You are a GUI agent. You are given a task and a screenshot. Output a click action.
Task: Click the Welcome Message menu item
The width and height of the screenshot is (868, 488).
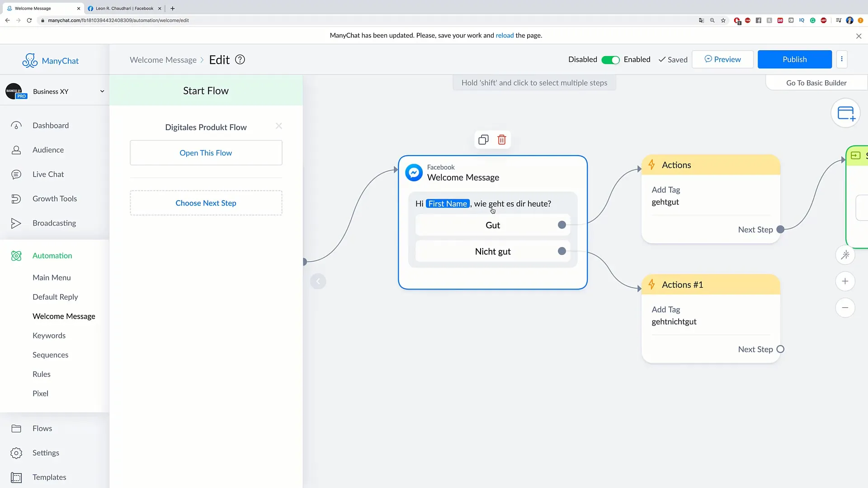(64, 316)
